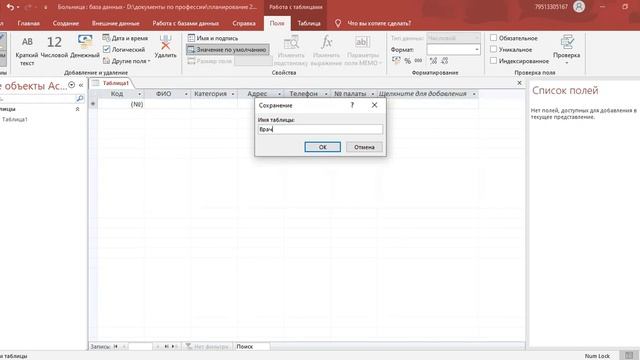The height and width of the screenshot is (360, 640).
Task: Collapse the tables group in navigation
Action: [x=78, y=109]
